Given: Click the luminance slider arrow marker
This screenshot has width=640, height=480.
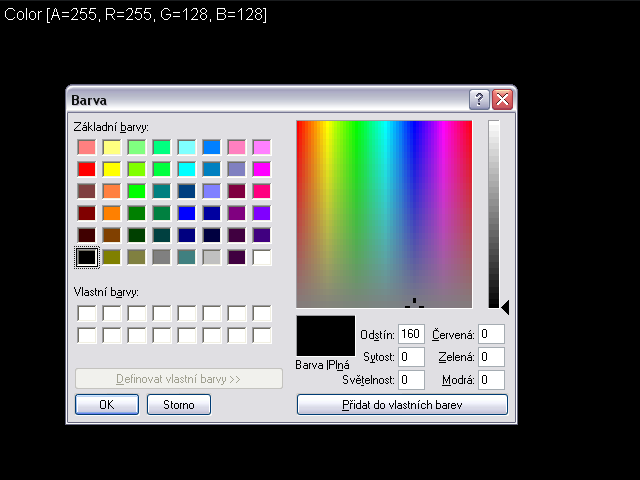Looking at the screenshot, I should 505,307.
